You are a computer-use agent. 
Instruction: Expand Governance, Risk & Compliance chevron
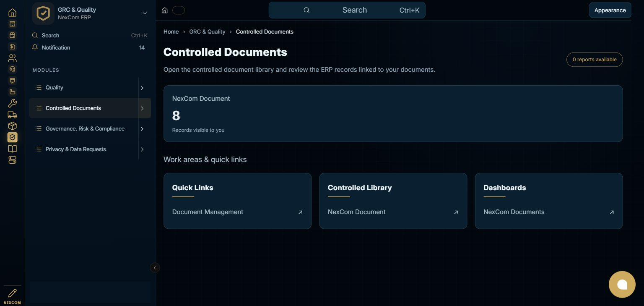[x=142, y=129]
